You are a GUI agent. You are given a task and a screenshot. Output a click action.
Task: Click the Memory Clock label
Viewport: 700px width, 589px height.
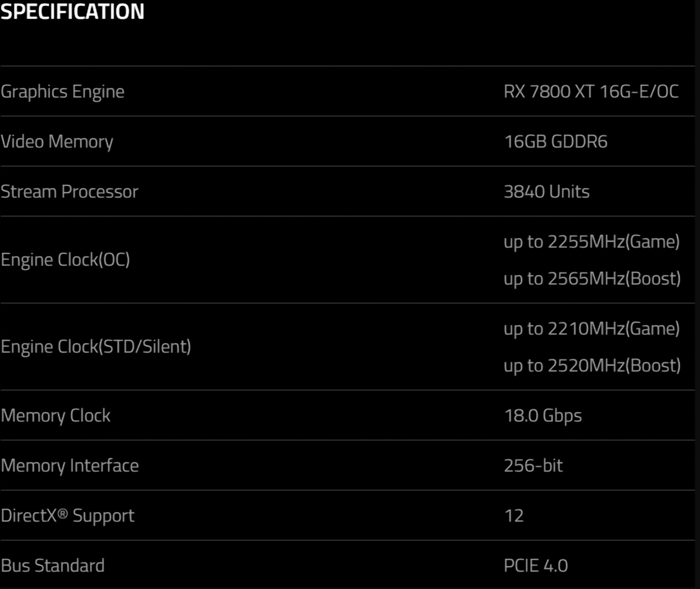click(55, 416)
